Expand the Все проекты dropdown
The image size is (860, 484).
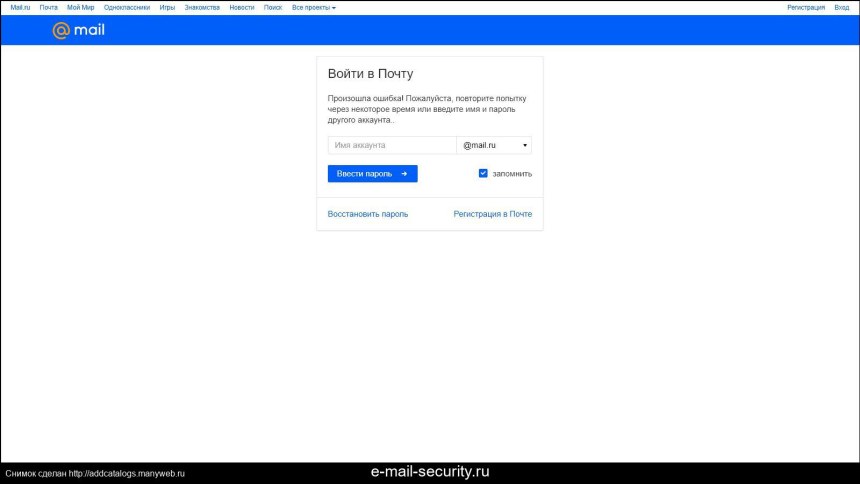click(314, 8)
